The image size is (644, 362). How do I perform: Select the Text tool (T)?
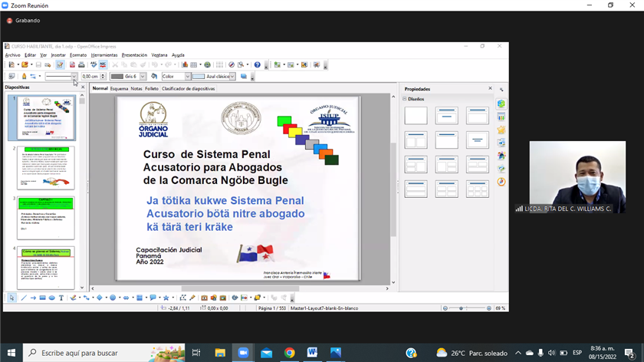click(61, 298)
